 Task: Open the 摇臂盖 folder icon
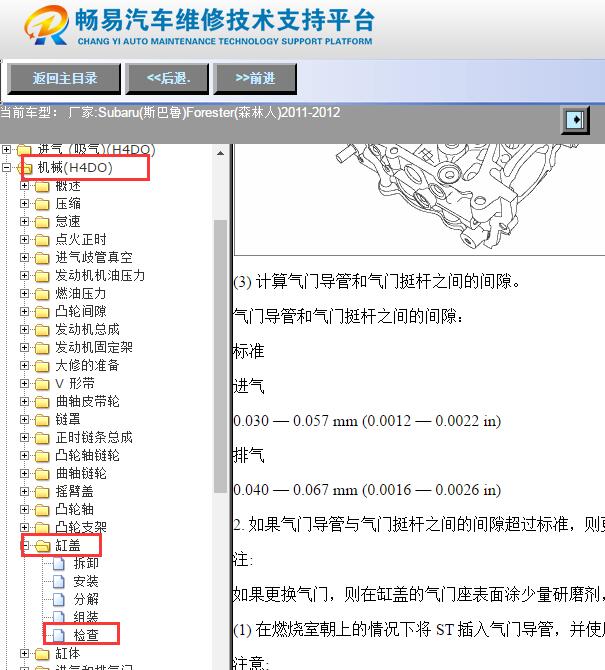click(x=42, y=492)
